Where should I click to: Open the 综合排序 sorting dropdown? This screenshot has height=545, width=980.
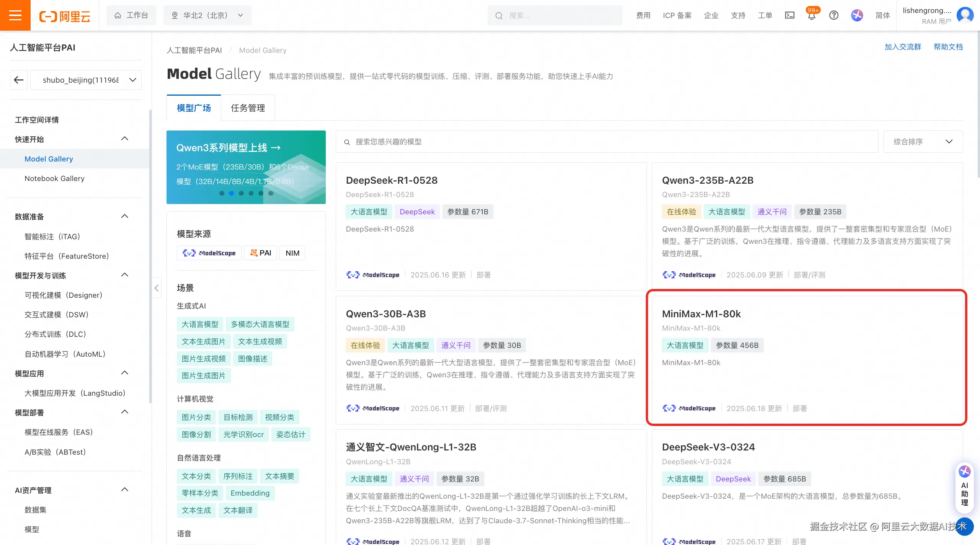click(923, 142)
